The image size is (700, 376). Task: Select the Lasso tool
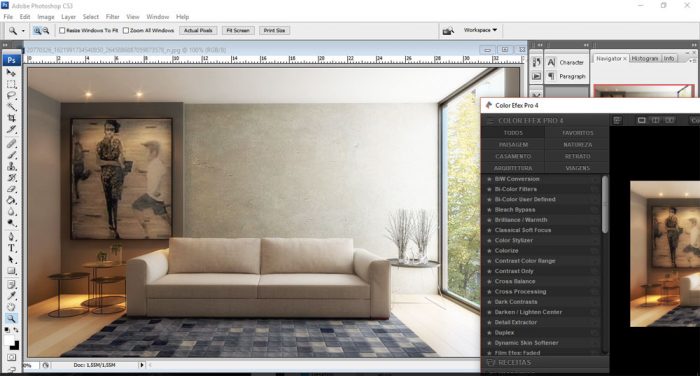[x=12, y=95]
